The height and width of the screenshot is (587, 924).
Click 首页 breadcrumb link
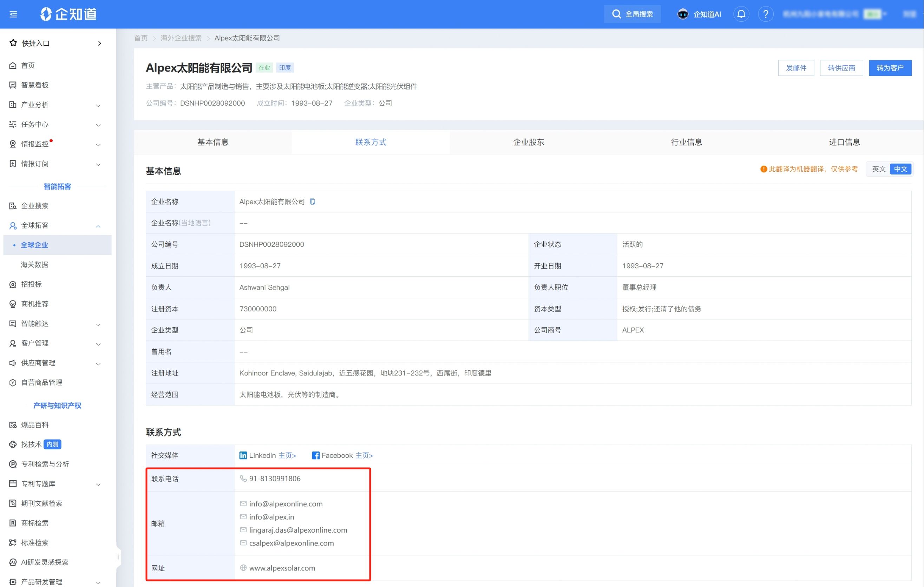pos(141,38)
